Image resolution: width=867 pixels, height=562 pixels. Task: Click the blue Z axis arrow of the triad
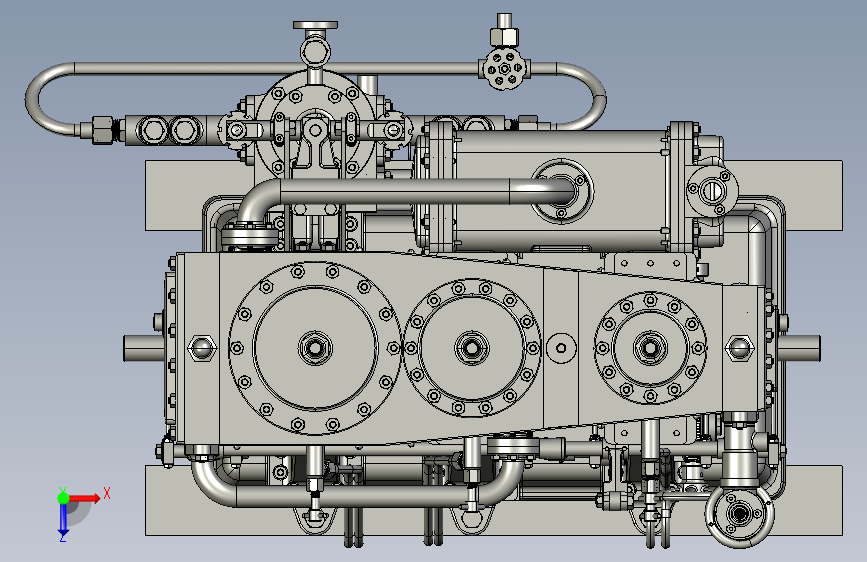click(x=63, y=520)
